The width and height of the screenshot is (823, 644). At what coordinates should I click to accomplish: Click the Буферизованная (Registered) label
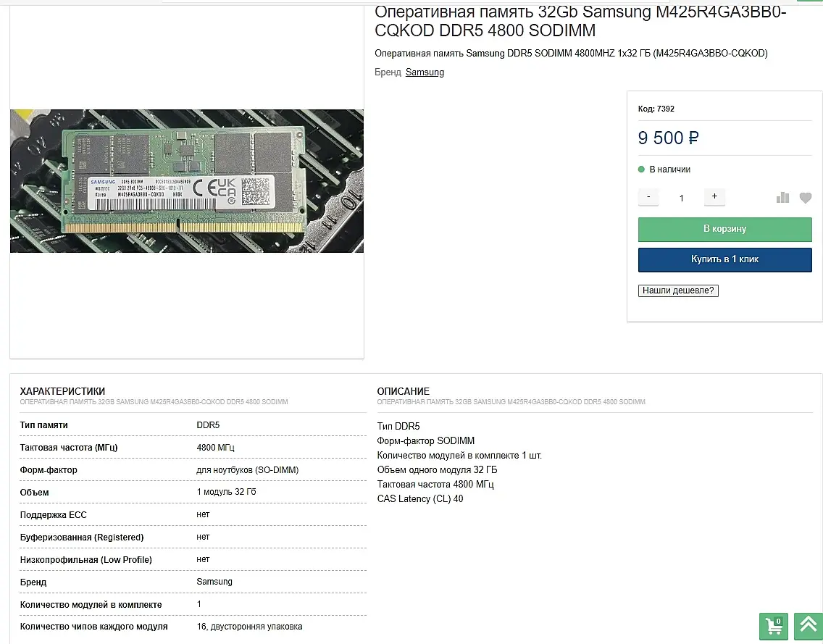click(82, 538)
